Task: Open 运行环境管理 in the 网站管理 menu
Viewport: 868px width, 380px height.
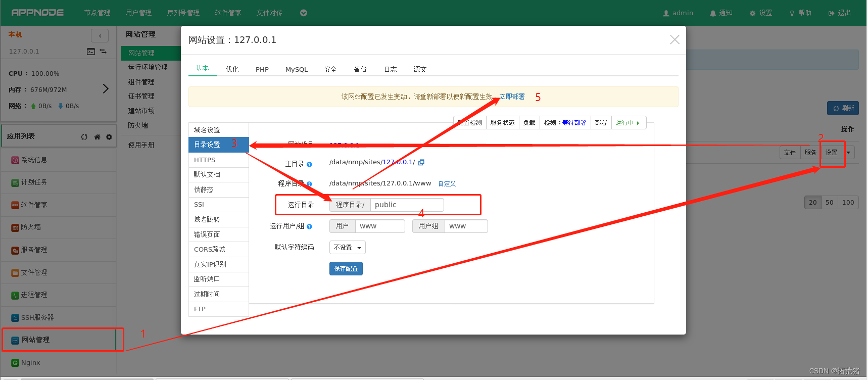Action: pyautogui.click(x=148, y=67)
